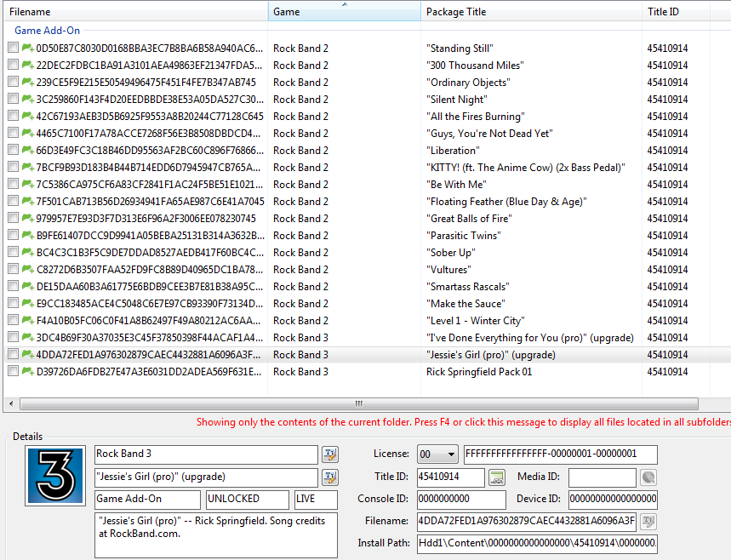Click the gamepad icon for "Sober Up" row
The image size is (731, 560).
pyautogui.click(x=27, y=252)
